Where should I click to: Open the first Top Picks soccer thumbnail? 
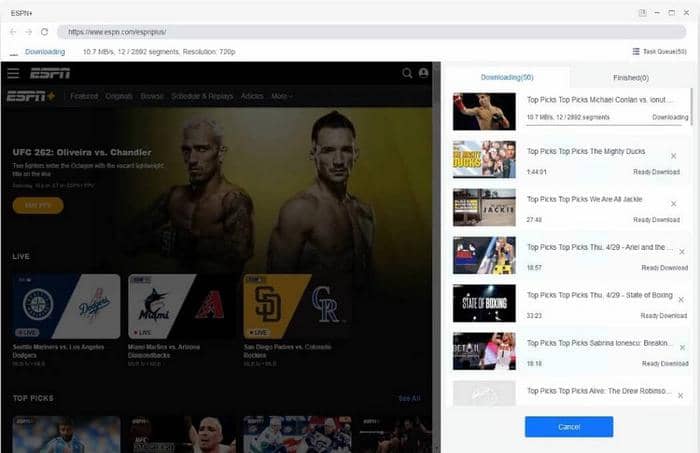coord(66,434)
